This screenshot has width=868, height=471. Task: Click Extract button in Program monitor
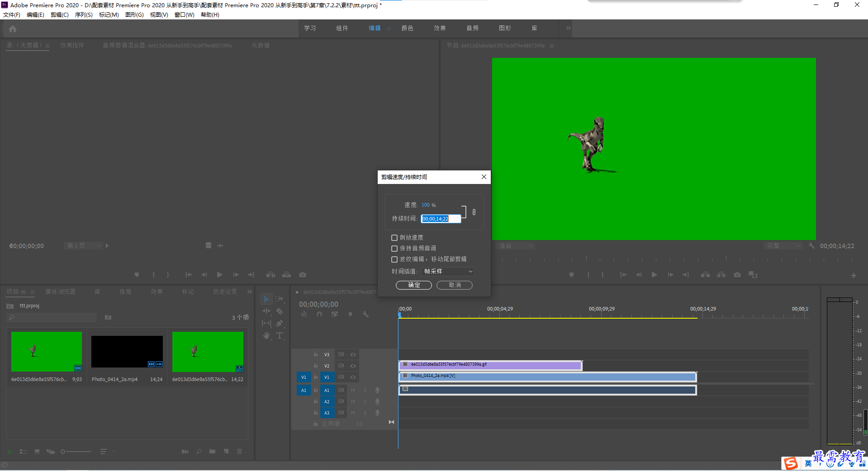pyautogui.click(x=721, y=275)
